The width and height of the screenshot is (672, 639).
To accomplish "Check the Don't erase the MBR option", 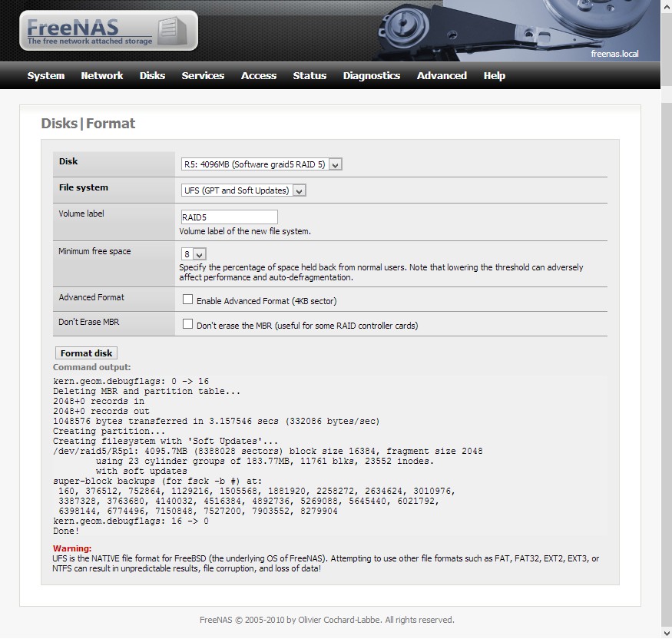I will pyautogui.click(x=187, y=324).
